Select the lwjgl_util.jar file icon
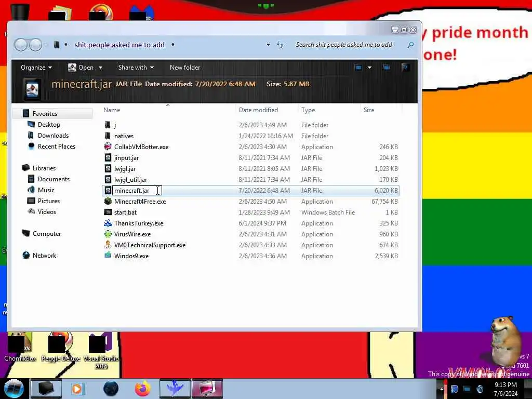 click(x=108, y=179)
